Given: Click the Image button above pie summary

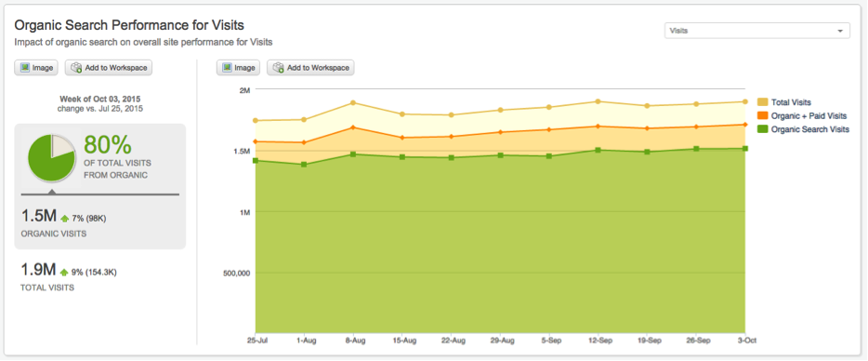Looking at the screenshot, I should [x=36, y=68].
